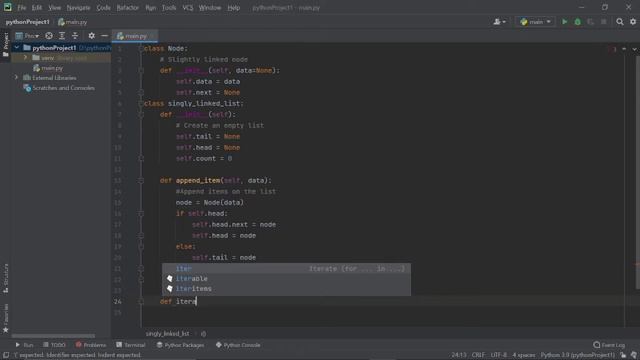640x360 pixels.
Task: Click Expand All icon in Project panel
Action: click(62, 36)
